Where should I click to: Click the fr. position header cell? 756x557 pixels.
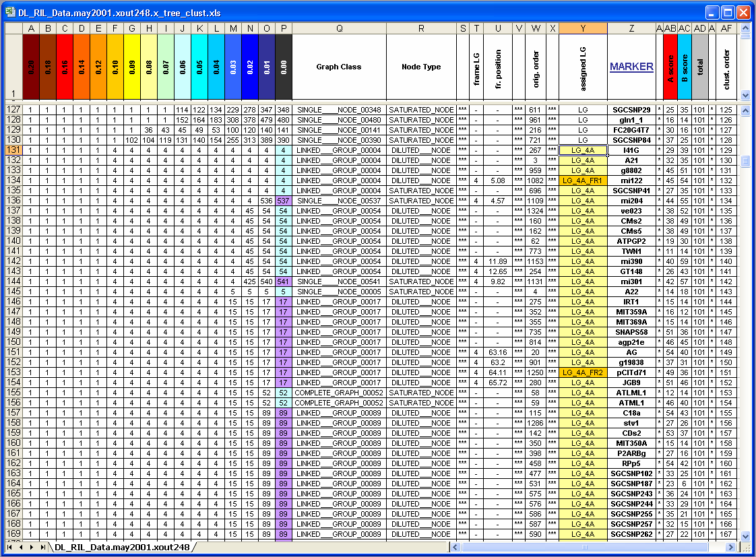click(498, 67)
